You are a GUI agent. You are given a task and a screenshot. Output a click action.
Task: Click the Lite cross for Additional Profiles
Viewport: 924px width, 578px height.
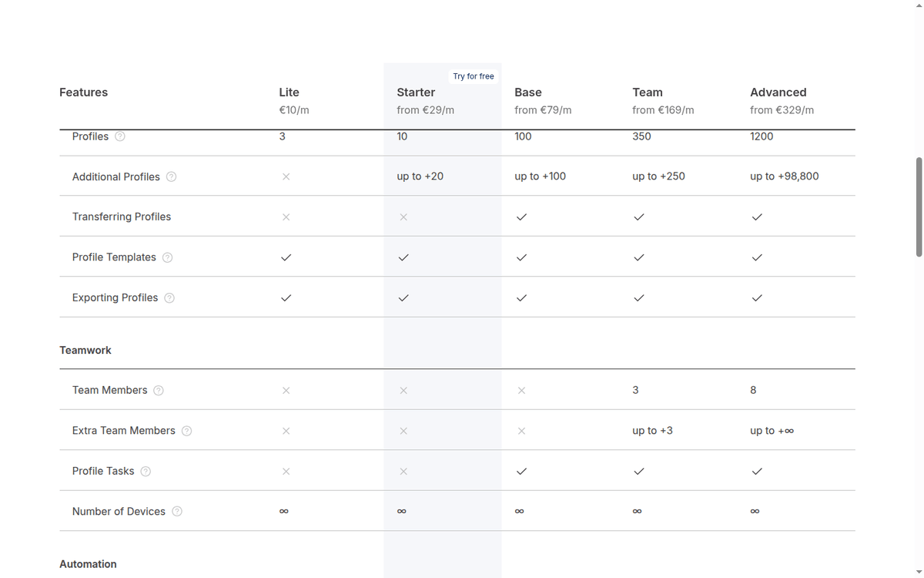tap(286, 176)
